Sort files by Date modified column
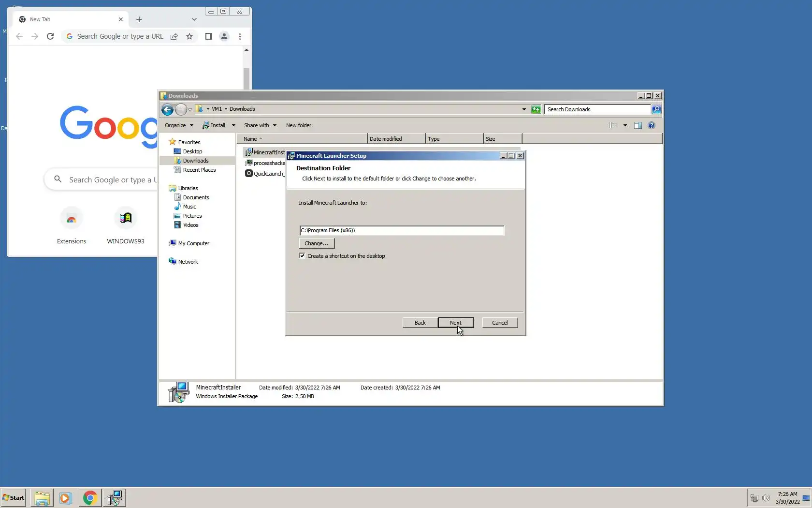This screenshot has width=812, height=508. point(396,139)
